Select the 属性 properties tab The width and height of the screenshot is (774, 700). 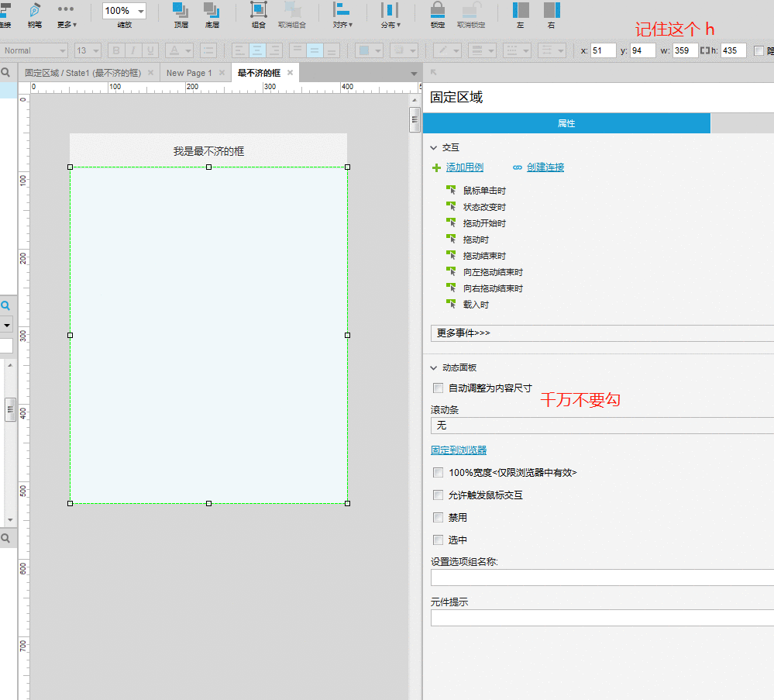(566, 123)
